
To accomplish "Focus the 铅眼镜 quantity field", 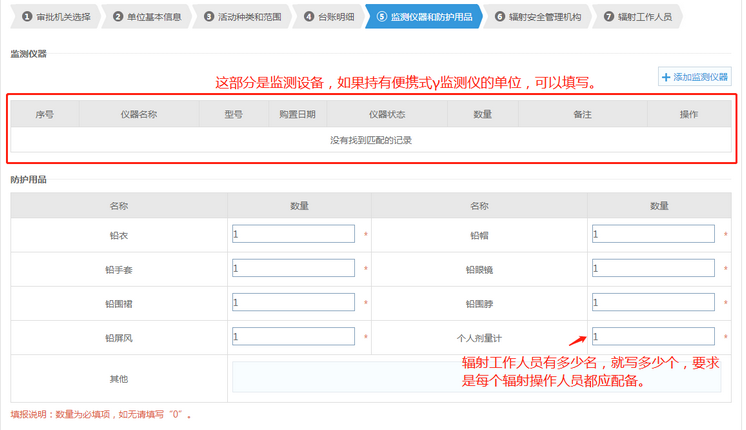I will pos(653,268).
